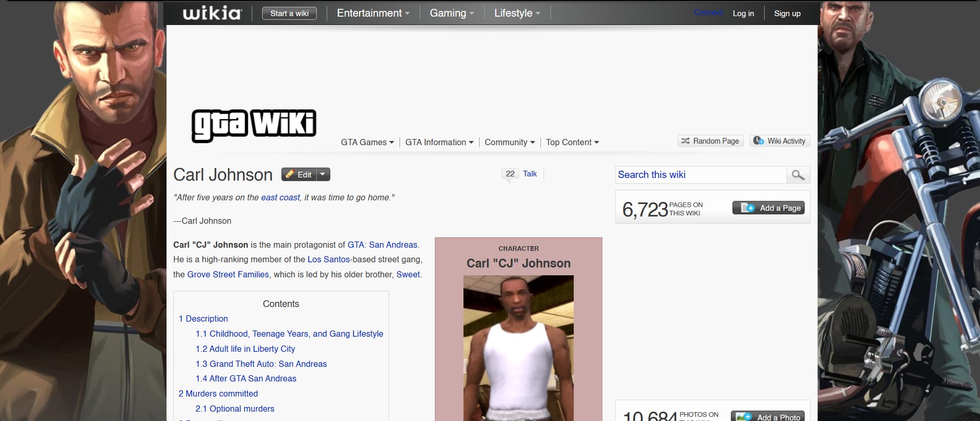Jump to After GTA San Andreas section
The width and height of the screenshot is (980, 421).
coord(246,378)
